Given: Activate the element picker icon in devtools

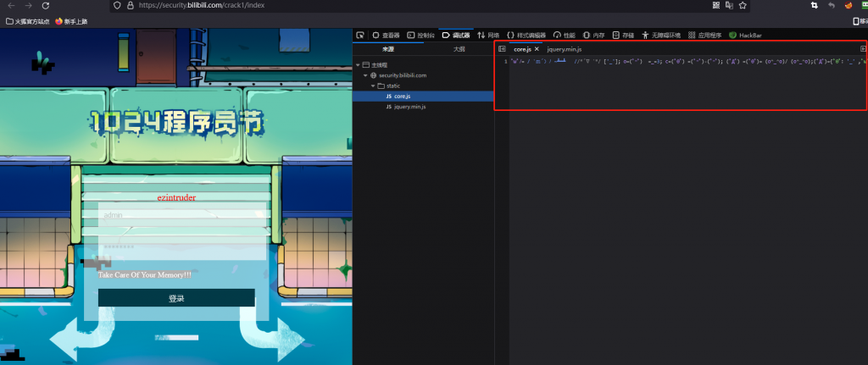Looking at the screenshot, I should click(359, 35).
